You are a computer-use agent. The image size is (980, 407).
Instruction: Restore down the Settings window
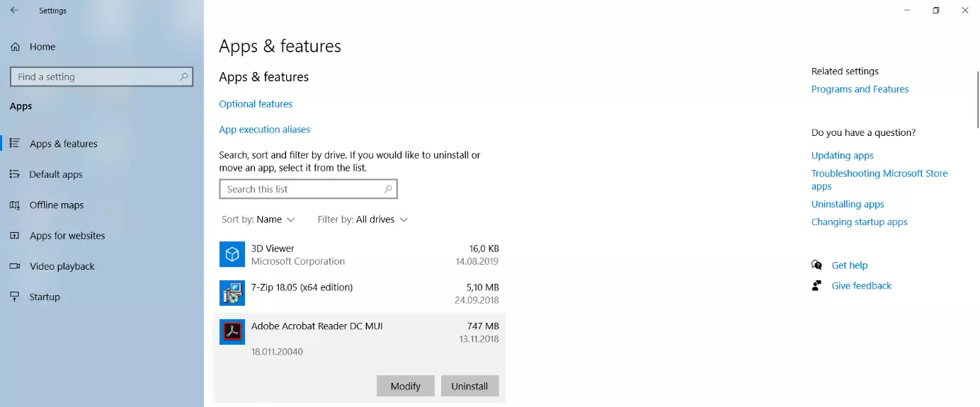936,11
